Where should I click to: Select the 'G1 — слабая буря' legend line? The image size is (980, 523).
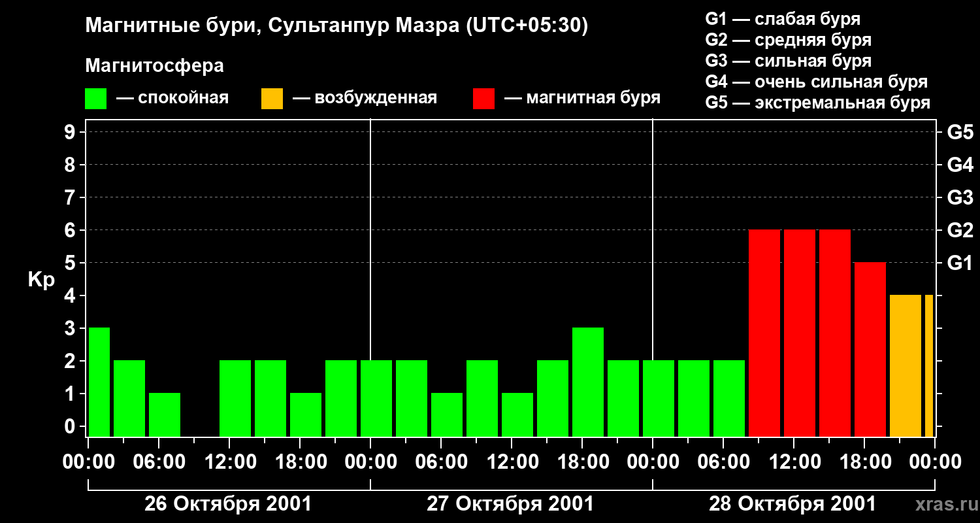783,19
